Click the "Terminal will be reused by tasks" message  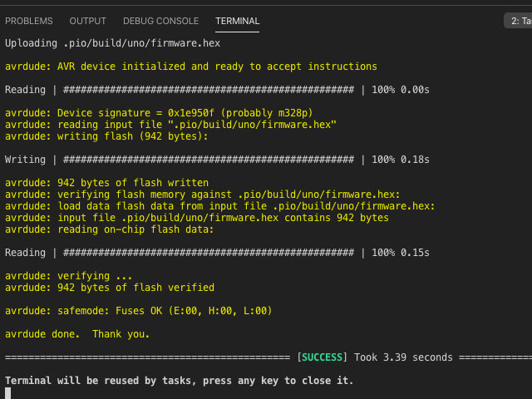coord(179,381)
